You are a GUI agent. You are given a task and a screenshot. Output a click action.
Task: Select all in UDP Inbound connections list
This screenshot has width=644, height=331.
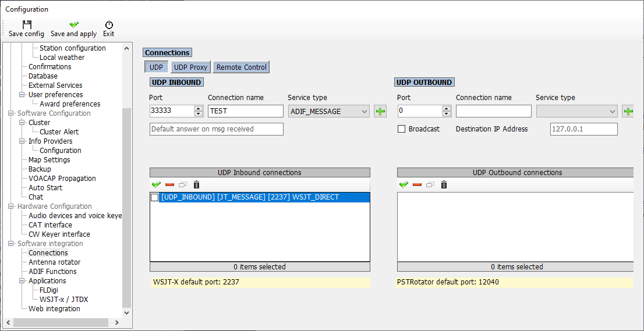[155, 184]
